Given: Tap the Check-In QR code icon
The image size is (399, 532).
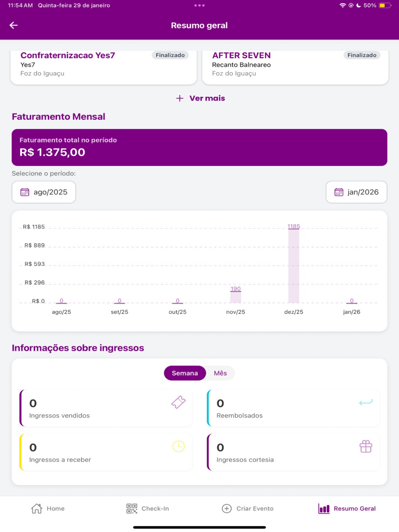Looking at the screenshot, I should [132, 508].
